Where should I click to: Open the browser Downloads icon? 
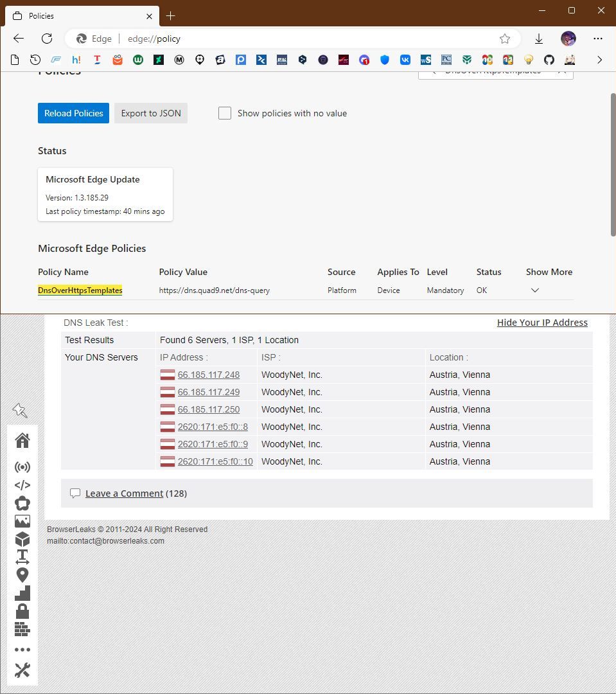(538, 39)
